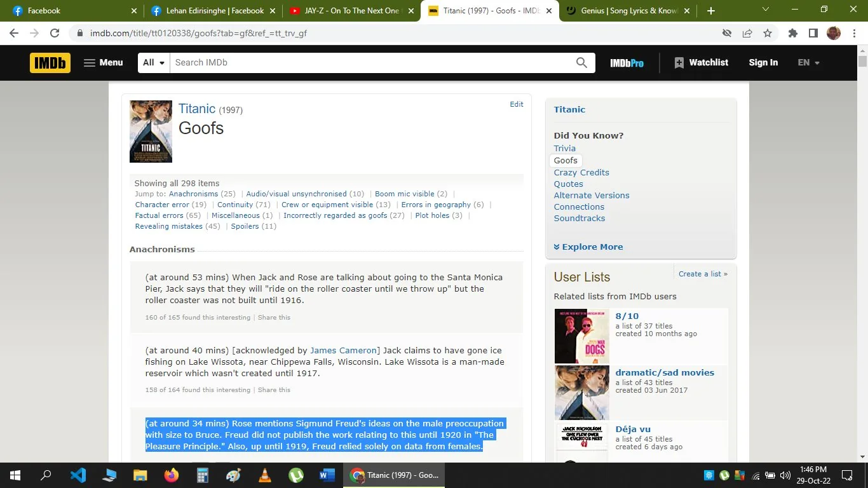This screenshot has width=868, height=488.
Task: Open the Windows notification center icon
Action: 847,475
